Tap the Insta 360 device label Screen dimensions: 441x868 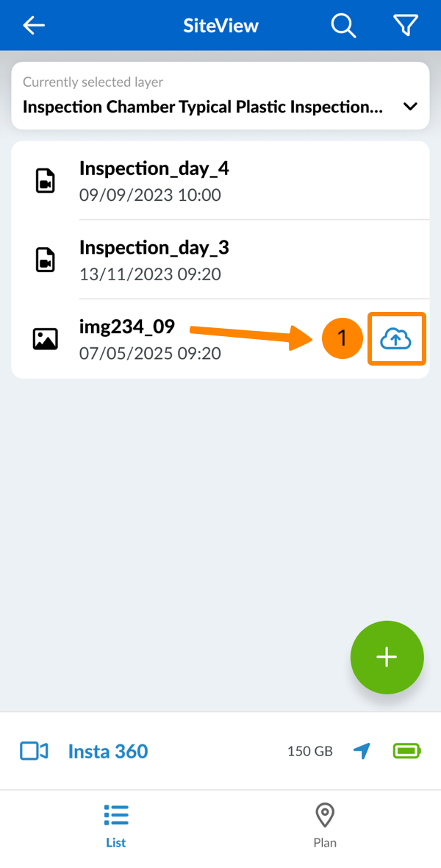point(108,751)
